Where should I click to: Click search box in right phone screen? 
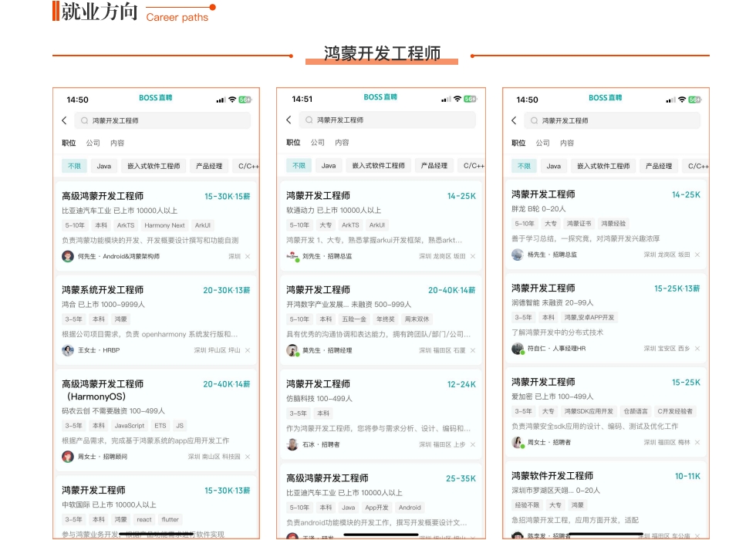(613, 120)
